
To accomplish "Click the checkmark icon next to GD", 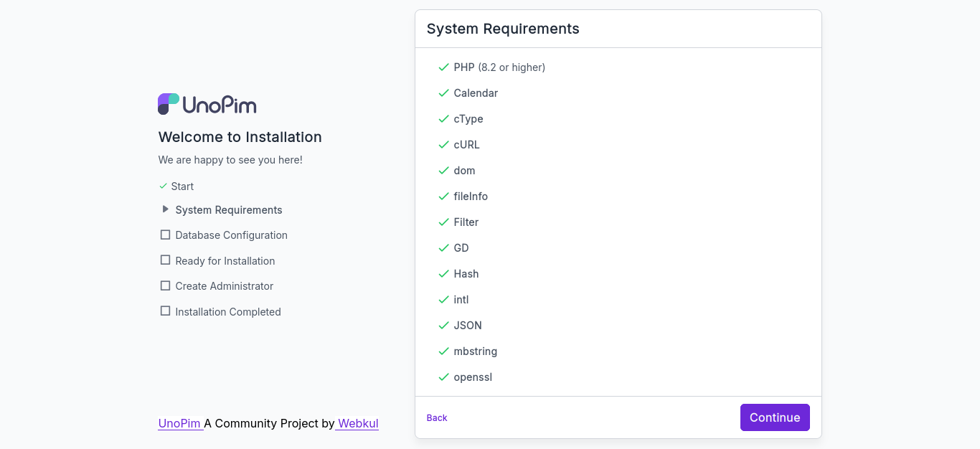I will 443,248.
